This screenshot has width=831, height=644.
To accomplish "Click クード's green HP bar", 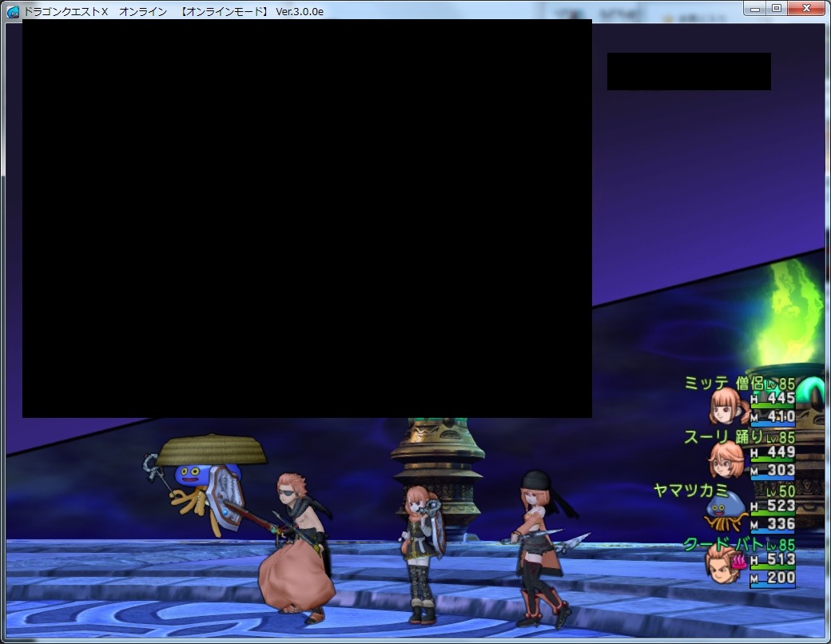I will tap(773, 567).
